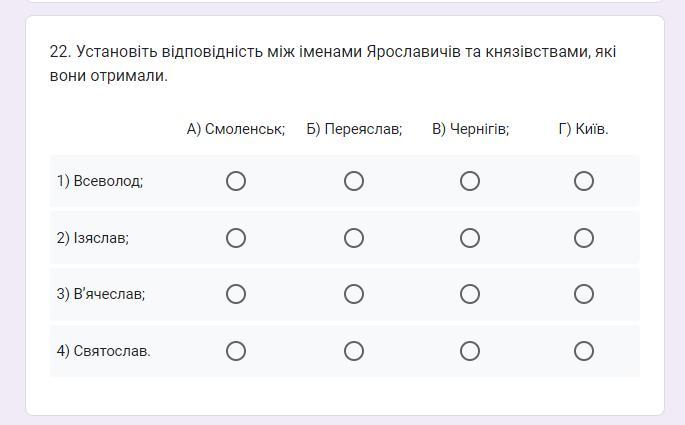Viewport: 685px width, 425px height.
Task: Select Київ for В'ячеслав row
Action: tap(584, 294)
